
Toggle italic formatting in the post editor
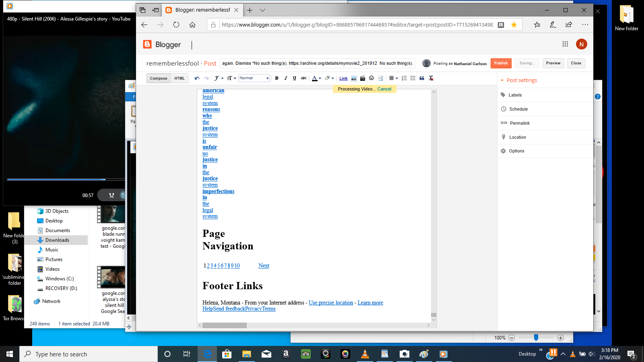tap(286, 78)
